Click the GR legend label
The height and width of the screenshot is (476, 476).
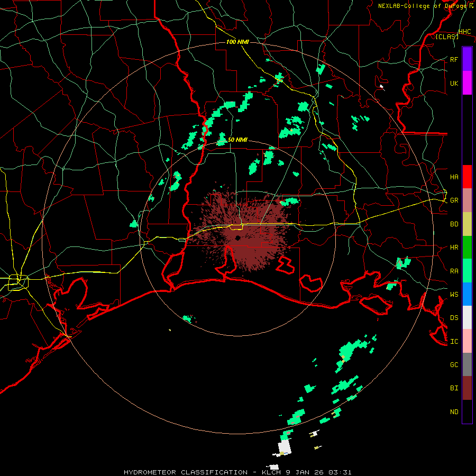pos(454,200)
